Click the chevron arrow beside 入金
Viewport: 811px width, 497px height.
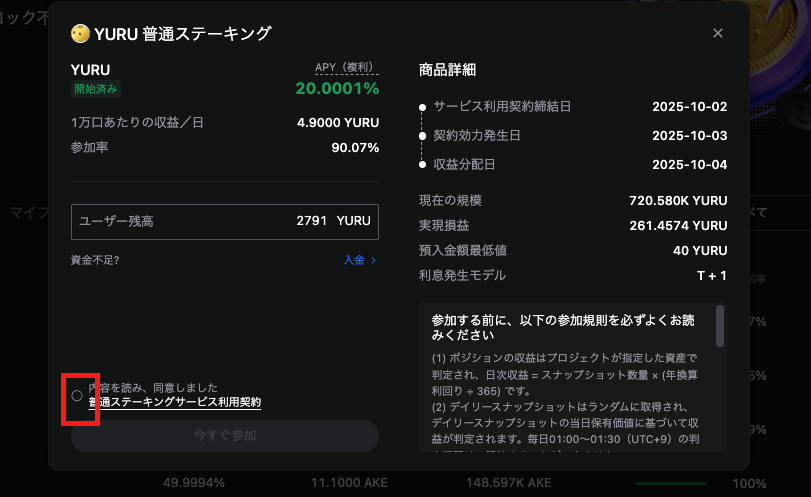coord(374,260)
